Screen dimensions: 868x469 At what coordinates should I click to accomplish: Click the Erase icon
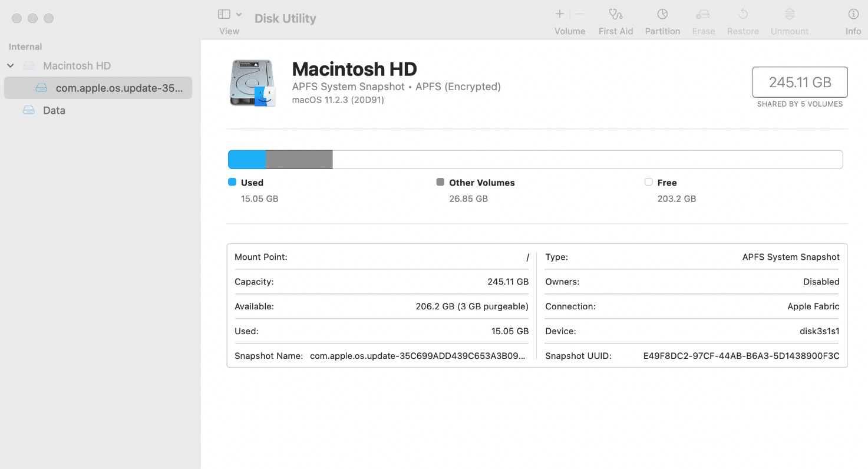(703, 21)
